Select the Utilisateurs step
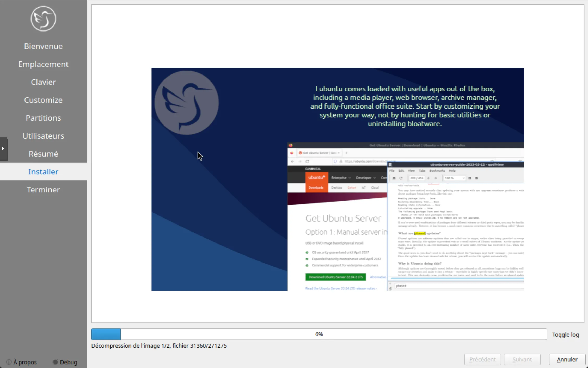Screen dimensions: 588x368 click(x=43, y=136)
